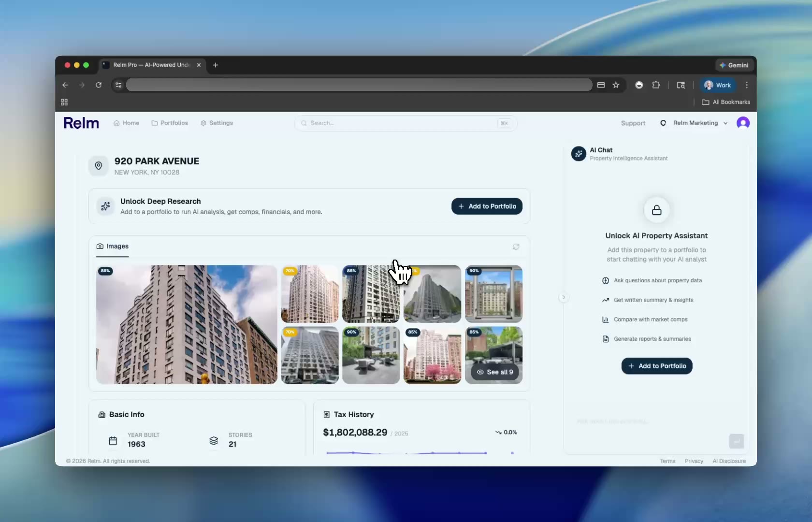Viewport: 812px width, 522px height.
Task: Click the sparkle icon in Unlock Deep Research
Action: point(105,206)
